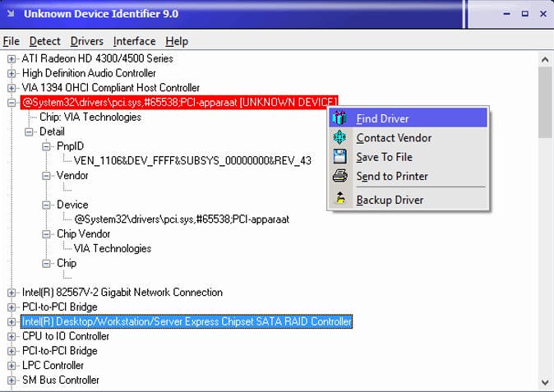Select the Detail tree item
Screen dimensions: 554x392
coord(52,131)
